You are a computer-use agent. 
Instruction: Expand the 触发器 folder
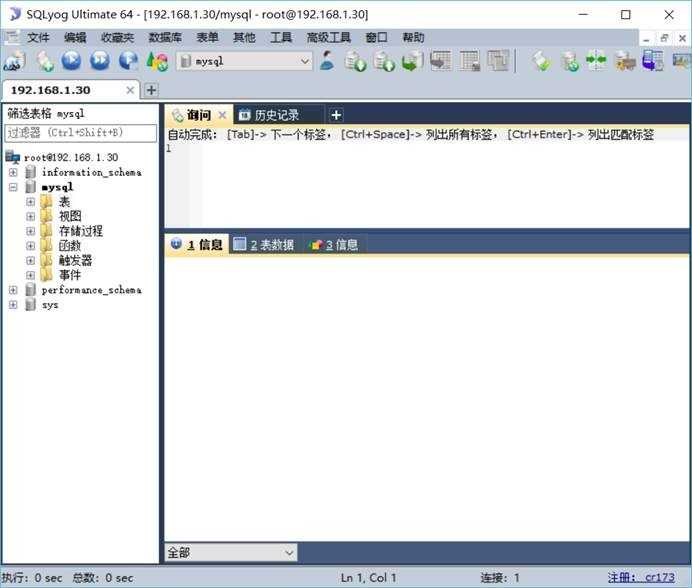click(30, 260)
